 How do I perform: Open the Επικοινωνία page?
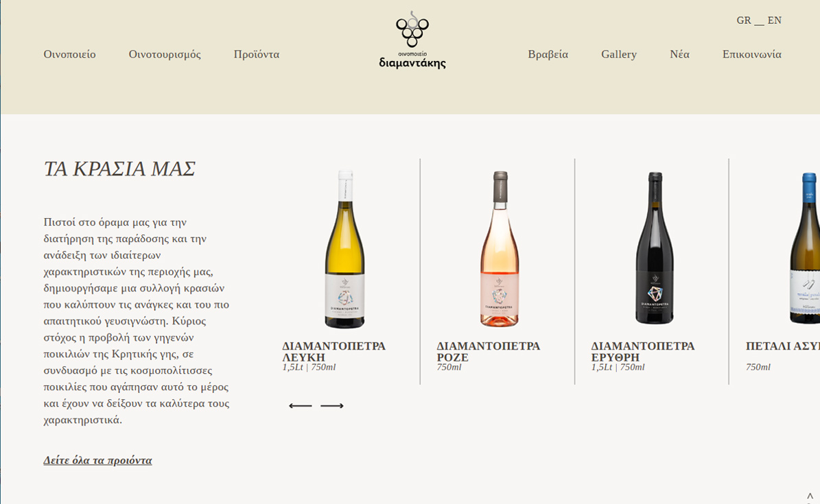[752, 54]
